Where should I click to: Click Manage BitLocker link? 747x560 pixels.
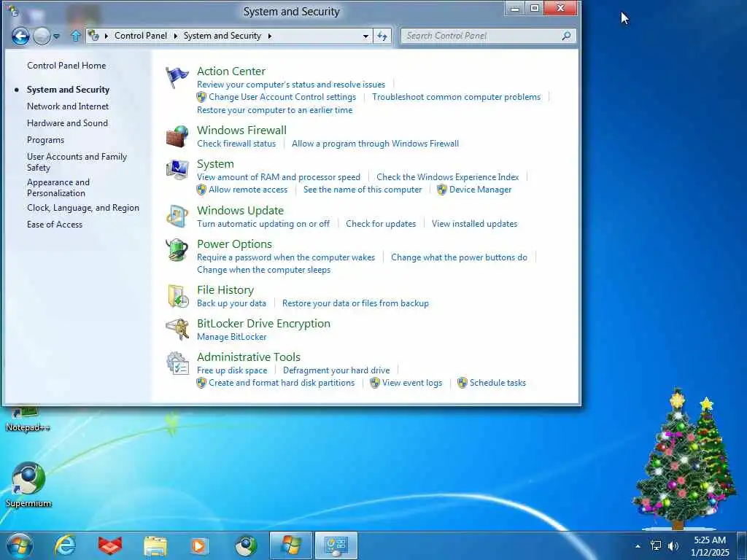231,337
